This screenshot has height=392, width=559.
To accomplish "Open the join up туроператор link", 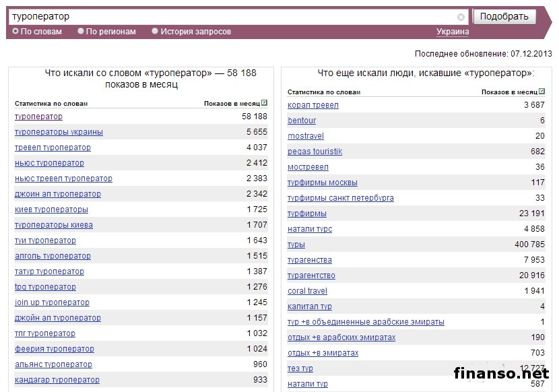I will (x=52, y=302).
